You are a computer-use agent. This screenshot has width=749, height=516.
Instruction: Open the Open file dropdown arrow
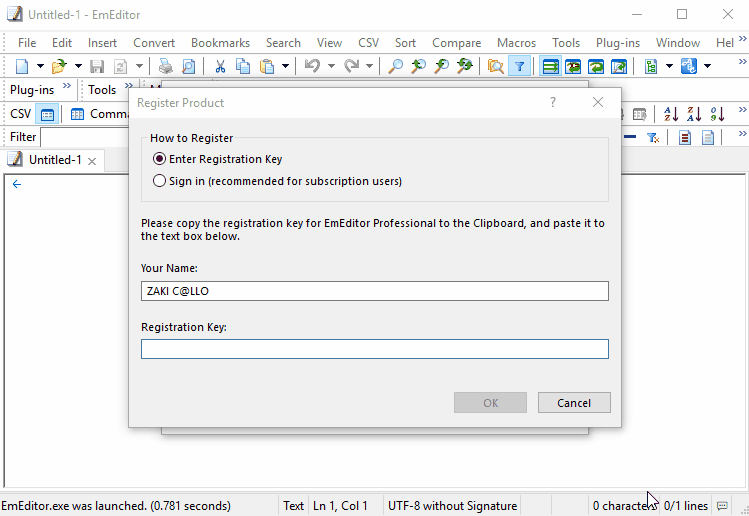pyautogui.click(x=78, y=66)
